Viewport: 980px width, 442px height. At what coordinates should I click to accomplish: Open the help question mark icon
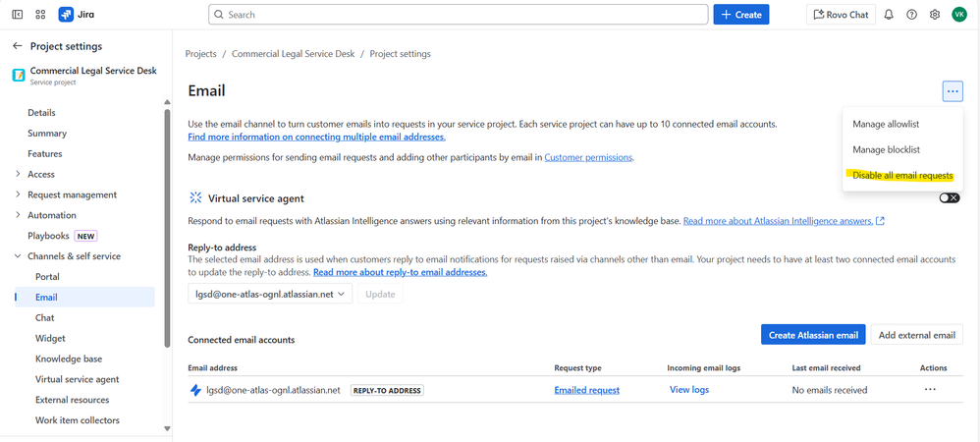point(912,15)
